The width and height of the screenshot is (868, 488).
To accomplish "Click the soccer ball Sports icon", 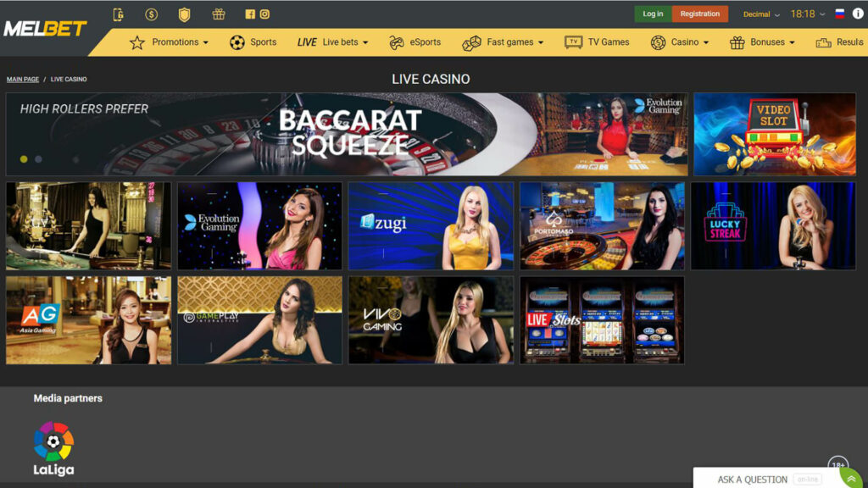I will click(237, 42).
